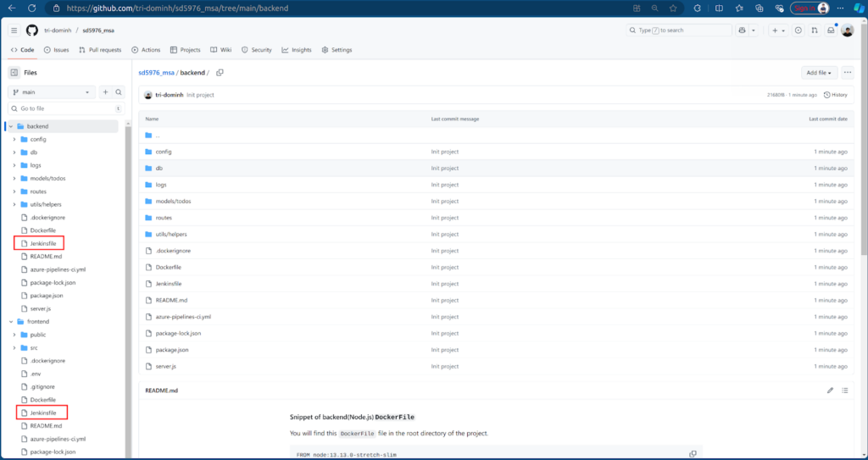Open the main branch dropdown

pyautogui.click(x=53, y=91)
